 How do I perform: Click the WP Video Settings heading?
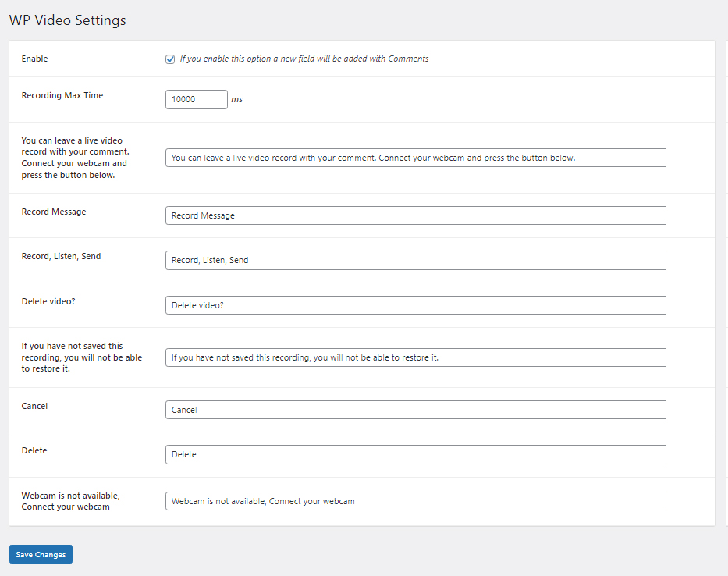pyautogui.click(x=67, y=20)
